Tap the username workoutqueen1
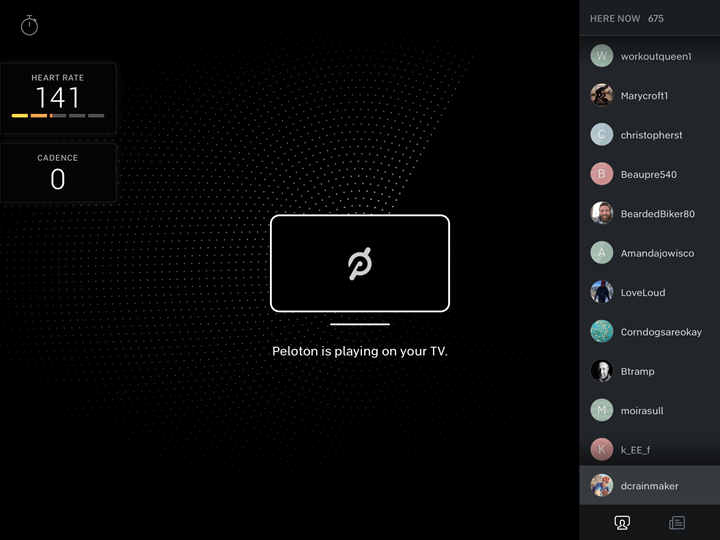This screenshot has width=720, height=540. [x=656, y=56]
